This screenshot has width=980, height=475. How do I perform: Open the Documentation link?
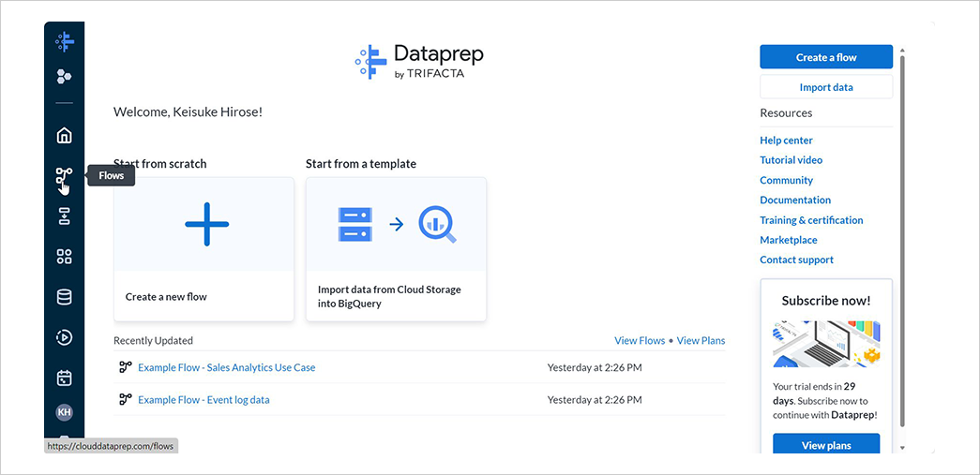coord(795,200)
